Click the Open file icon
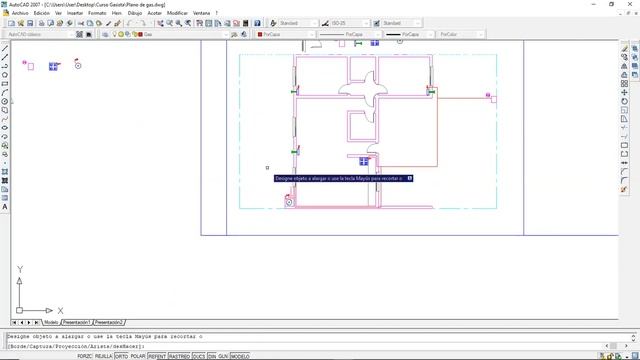640x360 pixels. pyautogui.click(x=21, y=23)
